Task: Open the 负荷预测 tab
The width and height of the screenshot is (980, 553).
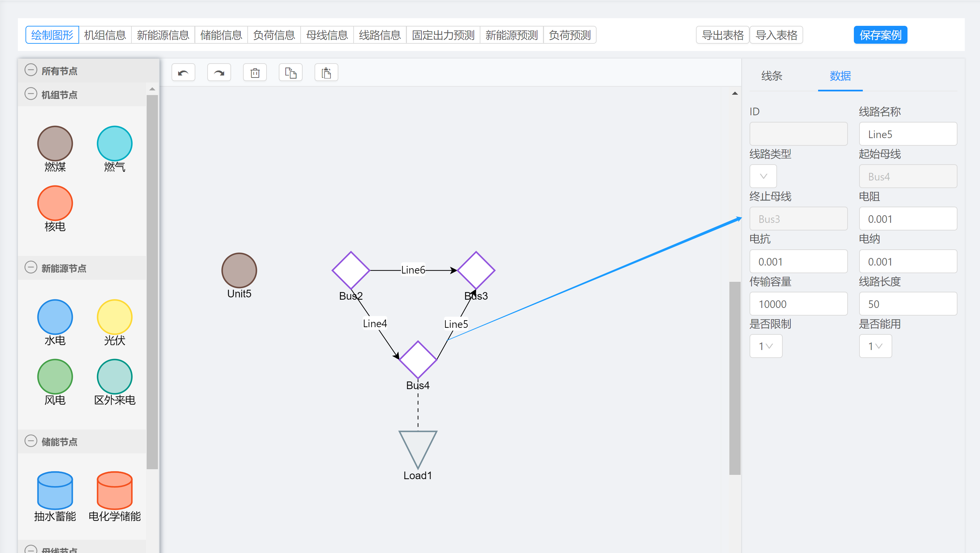Action: point(569,35)
